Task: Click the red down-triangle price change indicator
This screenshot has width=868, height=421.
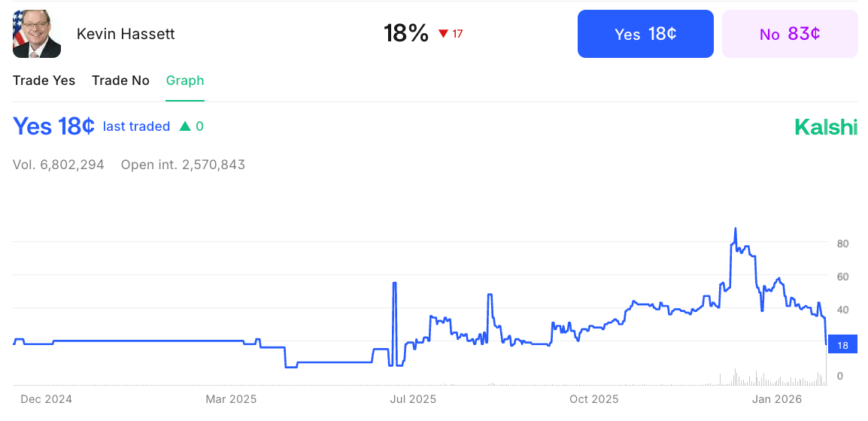Action: coord(443,34)
